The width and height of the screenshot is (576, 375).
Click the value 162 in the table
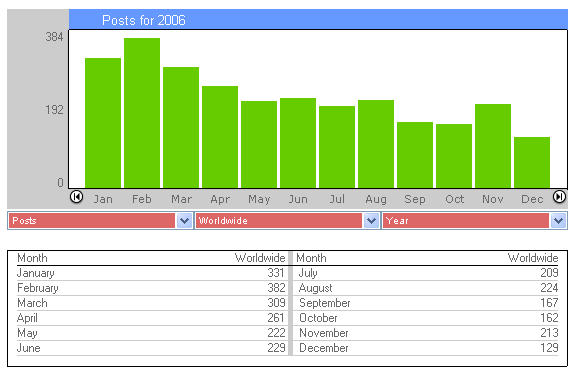[x=549, y=318]
